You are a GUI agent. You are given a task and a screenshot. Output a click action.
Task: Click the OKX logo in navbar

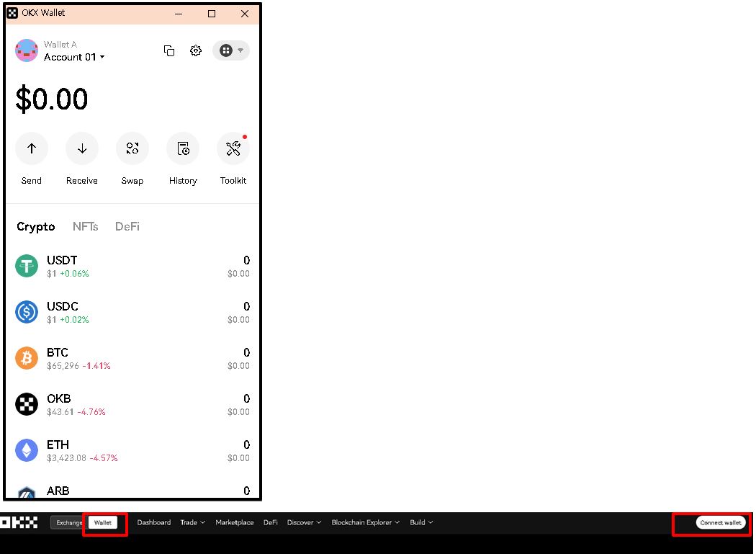pos(19,522)
